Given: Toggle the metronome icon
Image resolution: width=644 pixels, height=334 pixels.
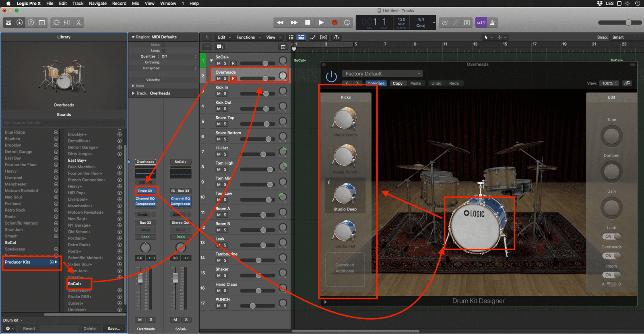Looking at the screenshot, I should (492, 23).
